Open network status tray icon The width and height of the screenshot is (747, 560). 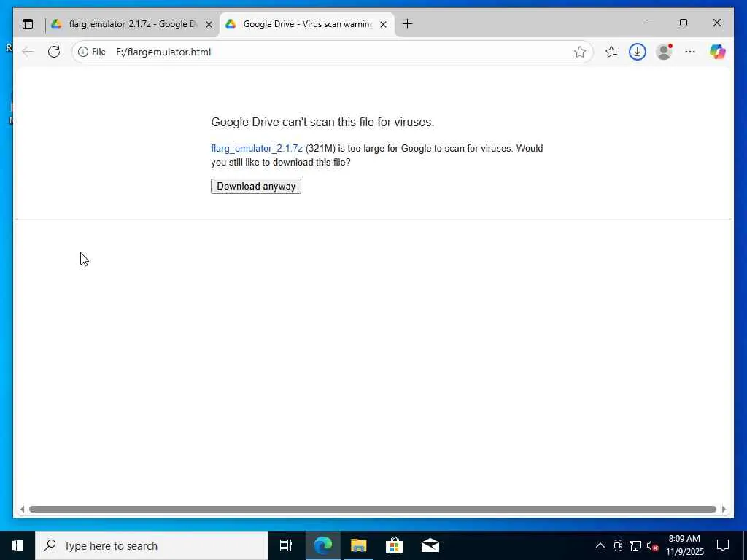(x=635, y=545)
